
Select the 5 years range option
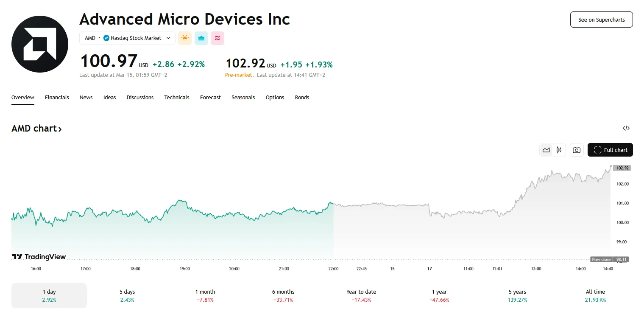point(517,295)
